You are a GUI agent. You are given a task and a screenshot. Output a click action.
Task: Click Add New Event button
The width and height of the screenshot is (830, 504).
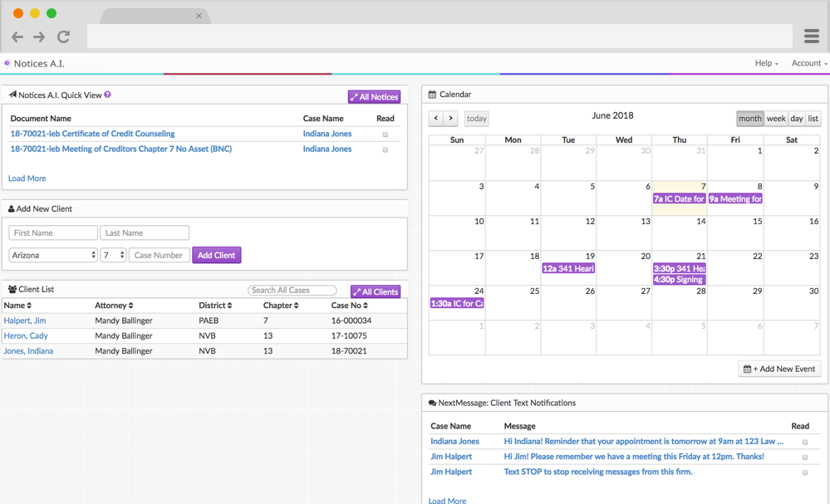click(779, 369)
